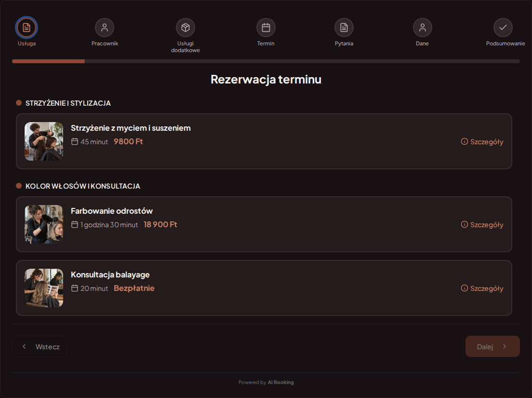Click the Usługi dodatkowe step label

pyautogui.click(x=185, y=47)
